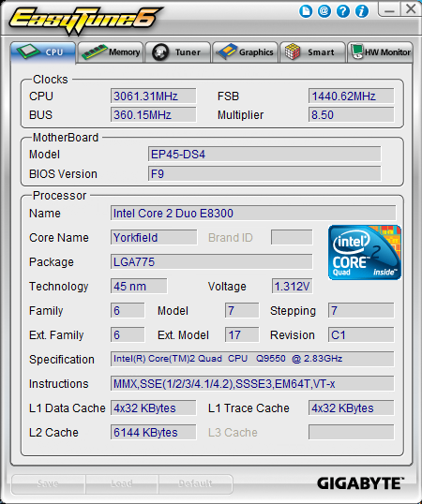Switch to the HW Monitor tab
Viewport: 422px width, 504px height.
pyautogui.click(x=380, y=52)
